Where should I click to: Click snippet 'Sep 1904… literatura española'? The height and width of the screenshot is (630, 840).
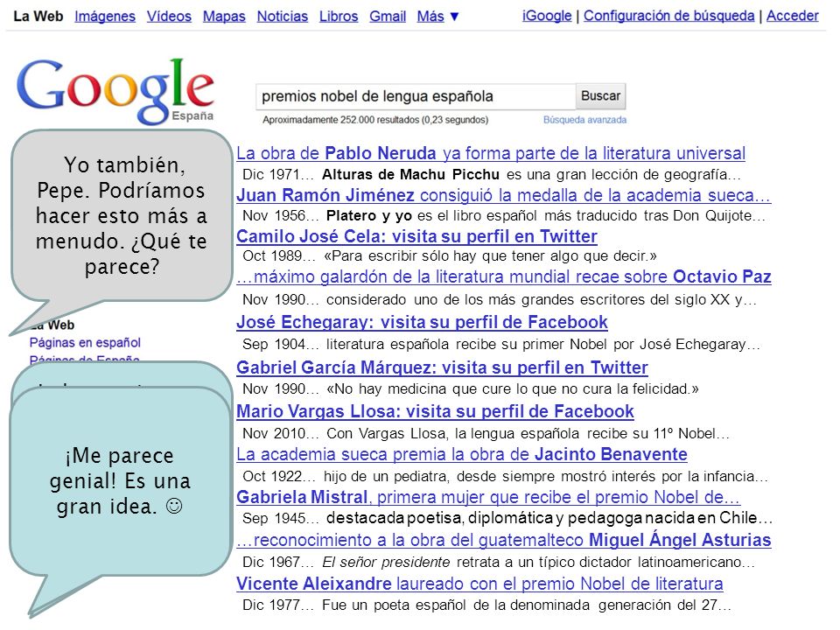[x=500, y=344]
